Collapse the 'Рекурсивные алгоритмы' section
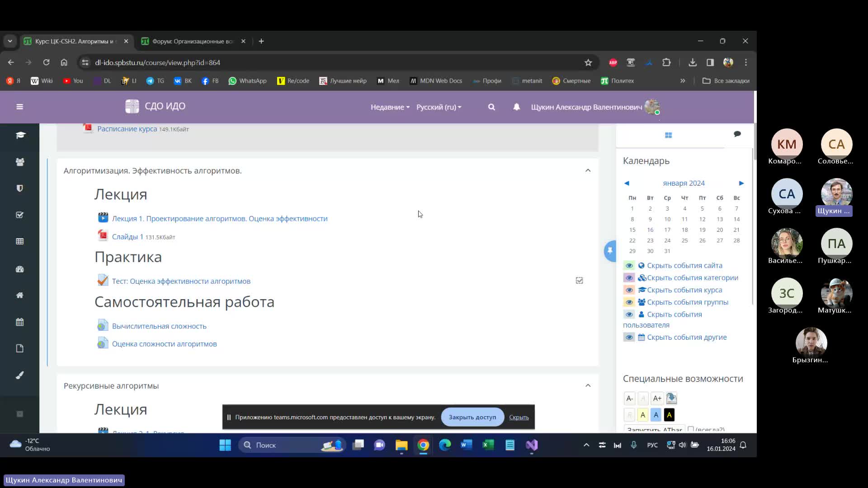The height and width of the screenshot is (488, 868). (x=588, y=385)
